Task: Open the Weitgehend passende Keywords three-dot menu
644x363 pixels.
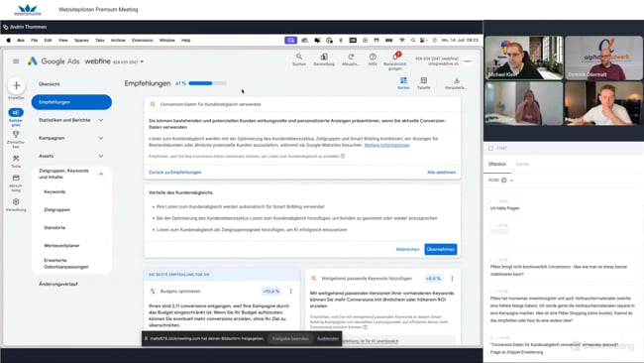Action: click(x=452, y=279)
